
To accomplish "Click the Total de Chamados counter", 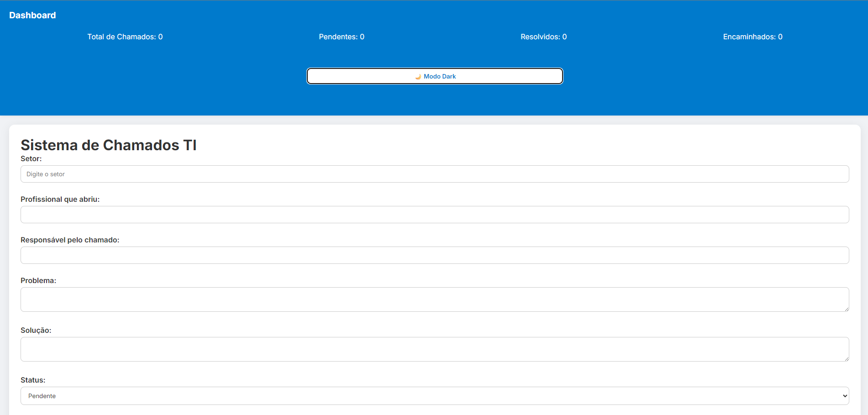I will 125,37.
